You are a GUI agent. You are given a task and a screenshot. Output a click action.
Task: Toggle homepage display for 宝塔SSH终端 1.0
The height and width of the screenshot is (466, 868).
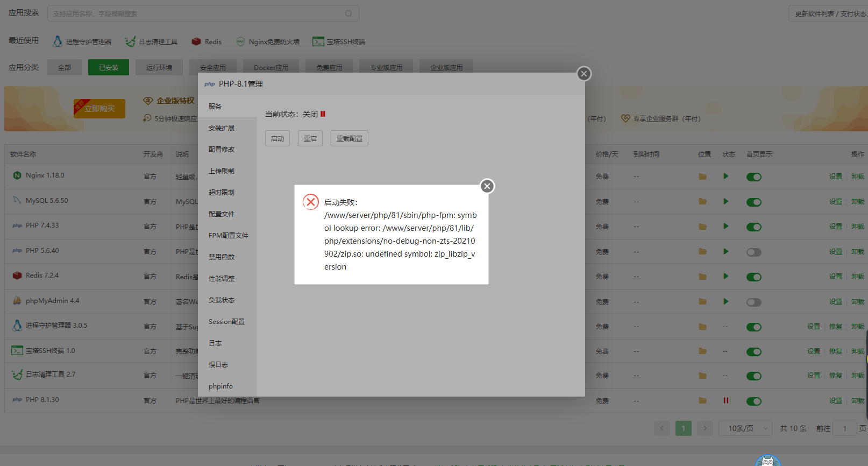[754, 352]
